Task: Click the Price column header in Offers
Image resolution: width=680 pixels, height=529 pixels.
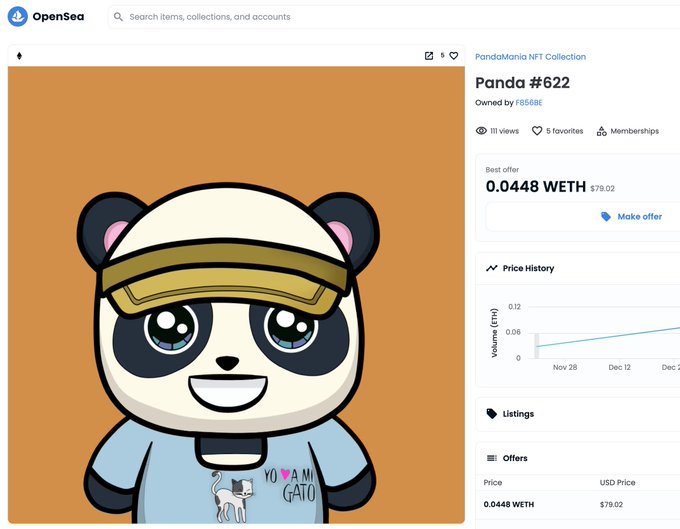Action: click(x=493, y=483)
